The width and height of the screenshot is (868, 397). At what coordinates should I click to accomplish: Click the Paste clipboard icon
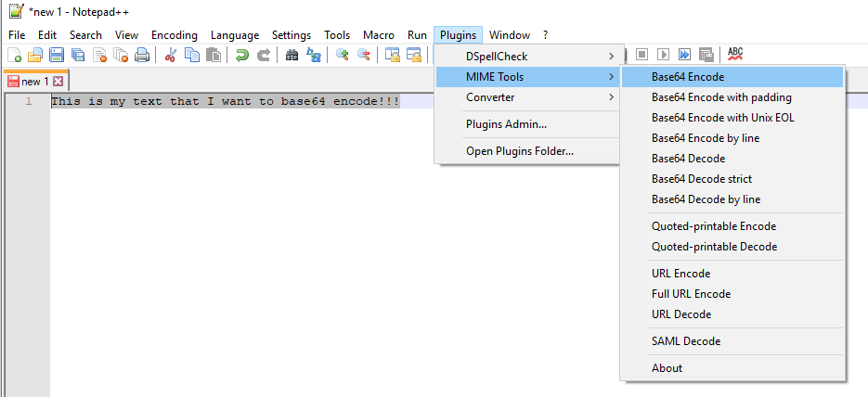pos(214,55)
